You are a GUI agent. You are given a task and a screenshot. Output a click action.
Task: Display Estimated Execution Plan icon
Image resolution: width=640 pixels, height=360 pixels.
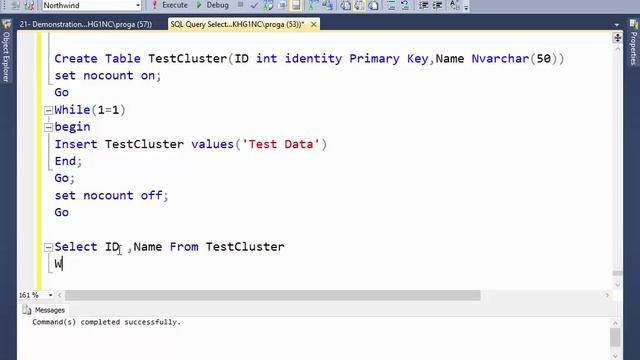pyautogui.click(x=268, y=5)
